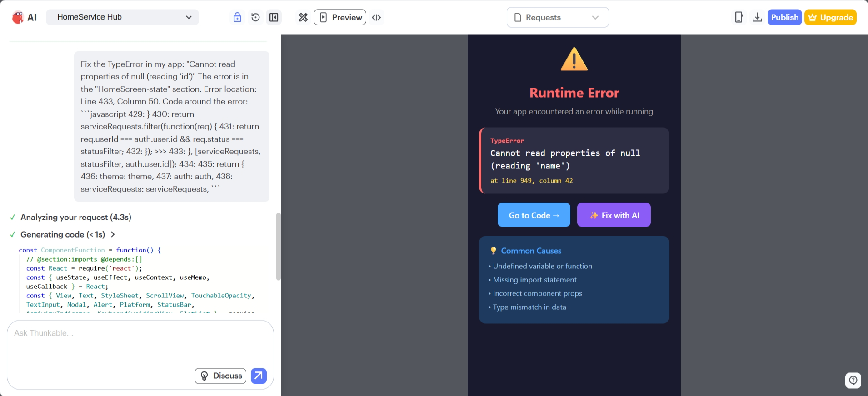Click the Upgrade button

tap(830, 17)
